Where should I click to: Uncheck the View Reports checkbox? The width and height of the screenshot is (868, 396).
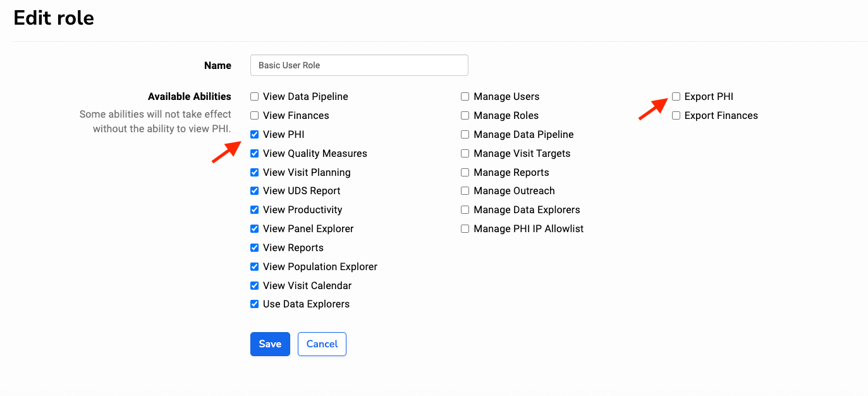pyautogui.click(x=254, y=247)
